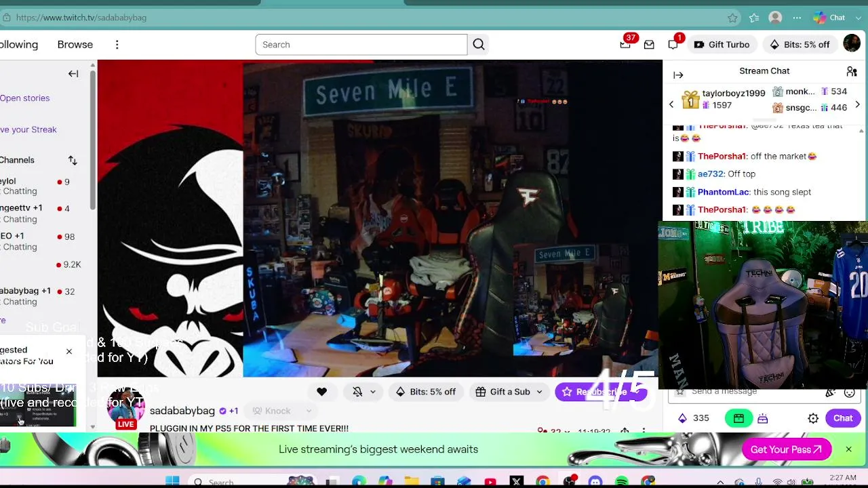Open the emote picker smiley in chat

(x=849, y=392)
